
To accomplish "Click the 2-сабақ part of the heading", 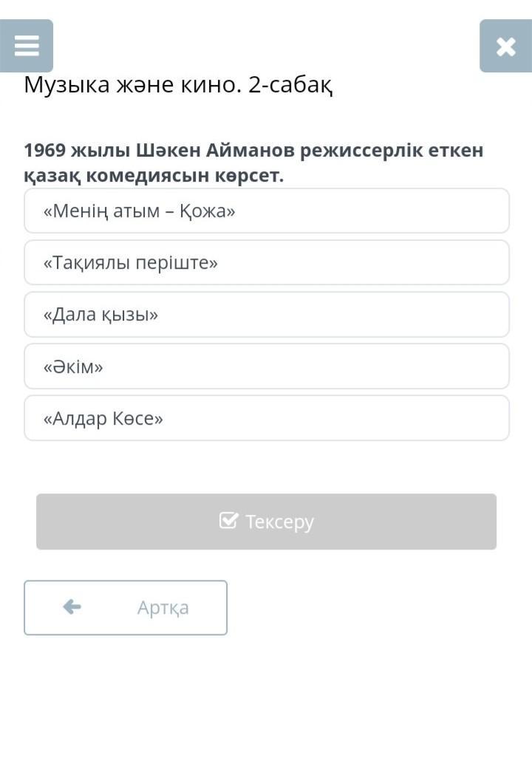I will click(290, 86).
